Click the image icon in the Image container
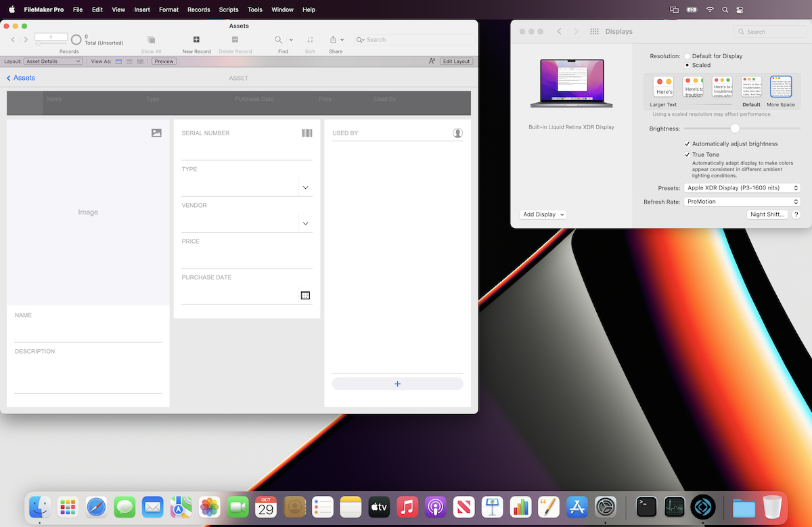The width and height of the screenshot is (812, 527). (x=156, y=133)
